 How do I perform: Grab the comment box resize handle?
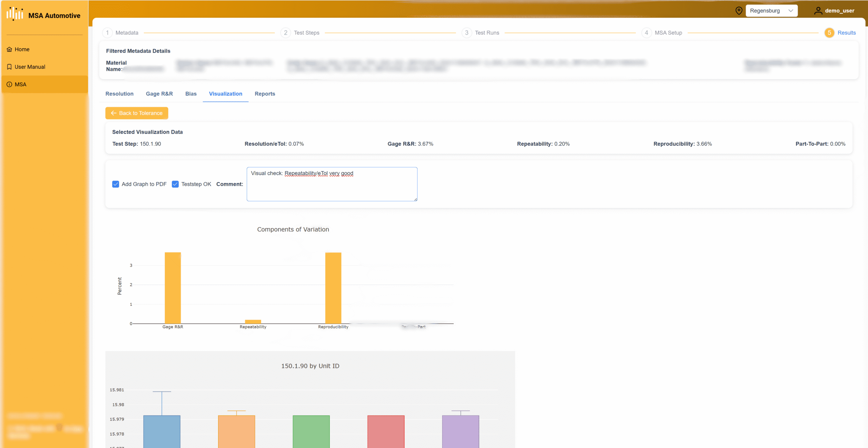[x=415, y=199]
